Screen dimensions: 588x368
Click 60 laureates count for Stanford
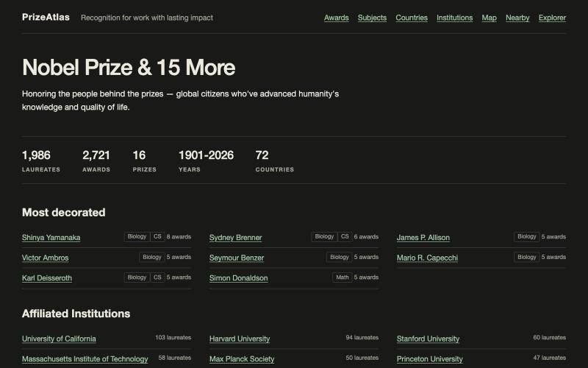point(550,338)
